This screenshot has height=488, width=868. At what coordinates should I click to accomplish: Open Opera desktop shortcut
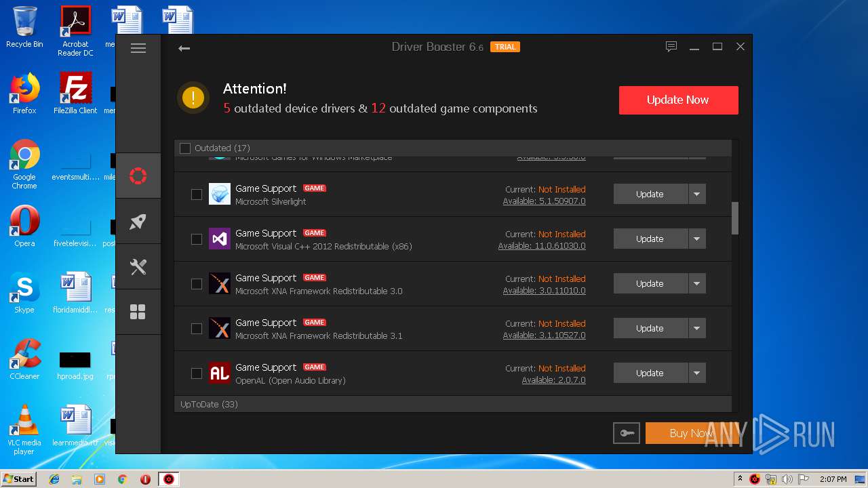[24, 226]
